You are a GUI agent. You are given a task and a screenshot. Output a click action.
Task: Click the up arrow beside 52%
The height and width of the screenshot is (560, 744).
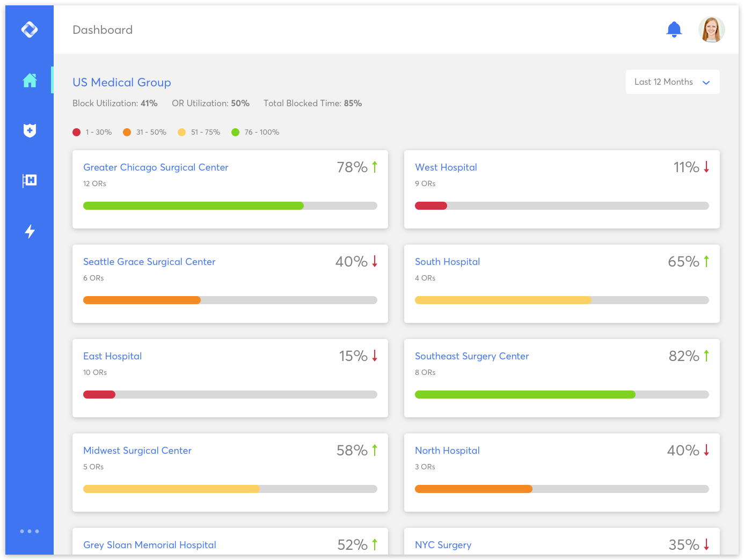pos(375,544)
